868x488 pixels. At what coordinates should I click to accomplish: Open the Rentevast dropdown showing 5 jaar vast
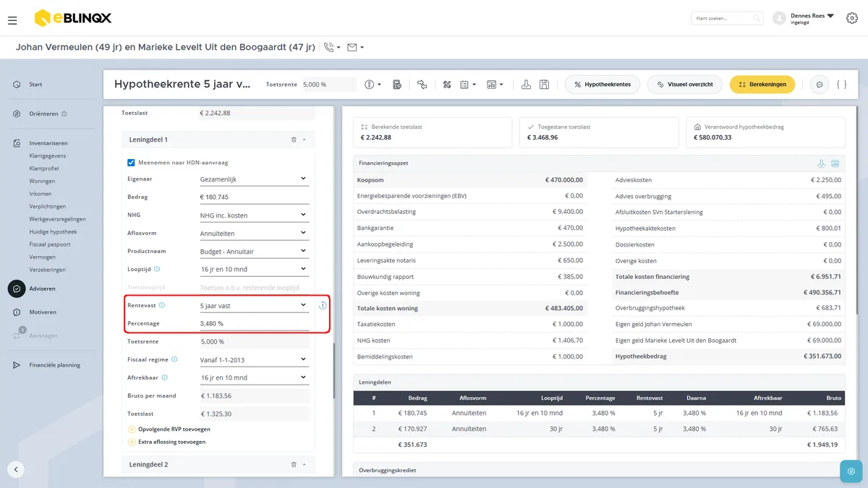(x=255, y=305)
